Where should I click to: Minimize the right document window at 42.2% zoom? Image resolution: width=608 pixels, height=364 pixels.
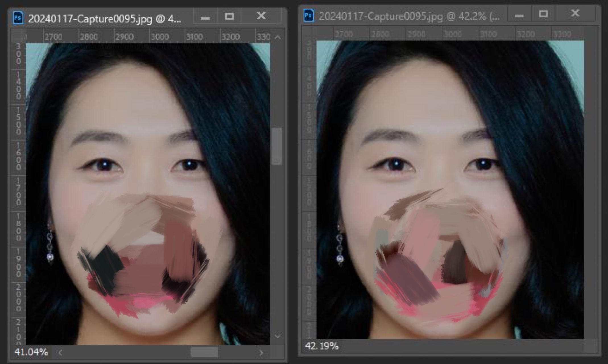[519, 16]
